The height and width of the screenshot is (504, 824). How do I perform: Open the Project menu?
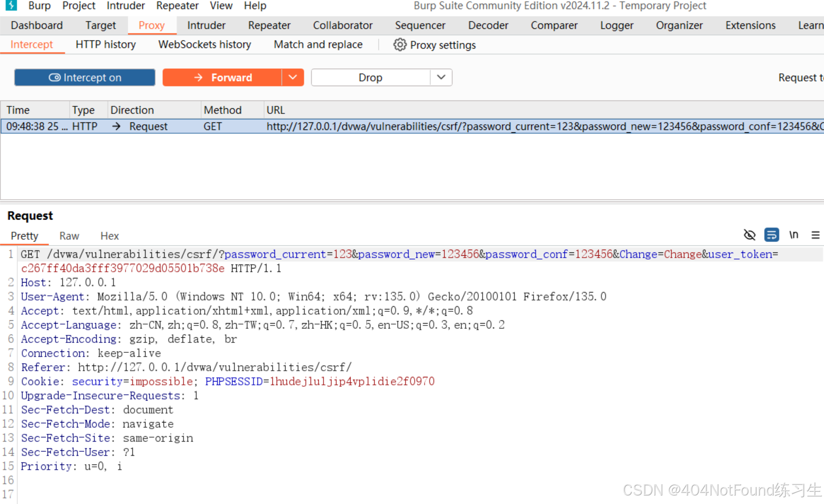[79, 6]
